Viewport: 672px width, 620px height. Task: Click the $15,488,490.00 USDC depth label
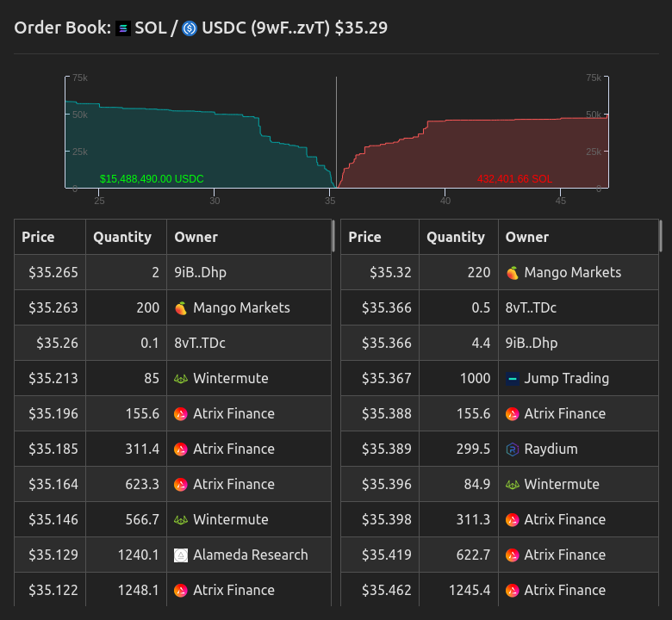[x=152, y=179]
